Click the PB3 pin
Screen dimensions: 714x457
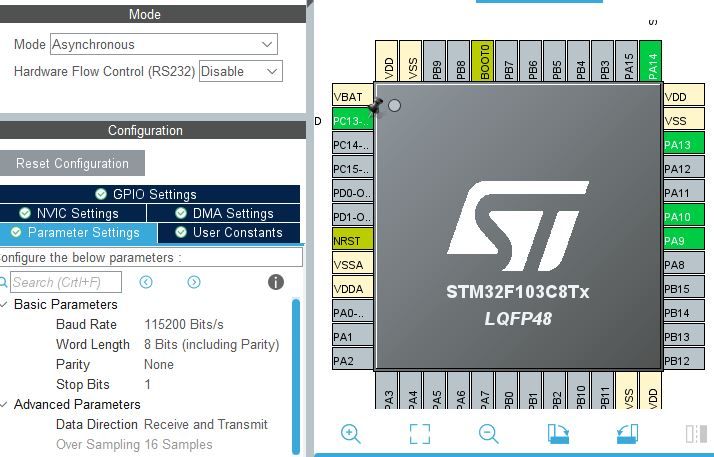click(603, 61)
